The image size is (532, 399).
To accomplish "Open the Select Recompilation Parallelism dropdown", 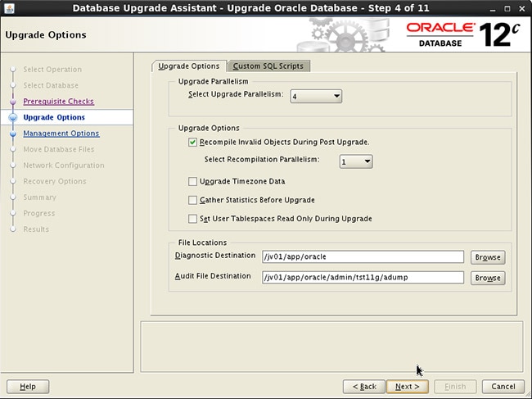I will click(x=356, y=161).
